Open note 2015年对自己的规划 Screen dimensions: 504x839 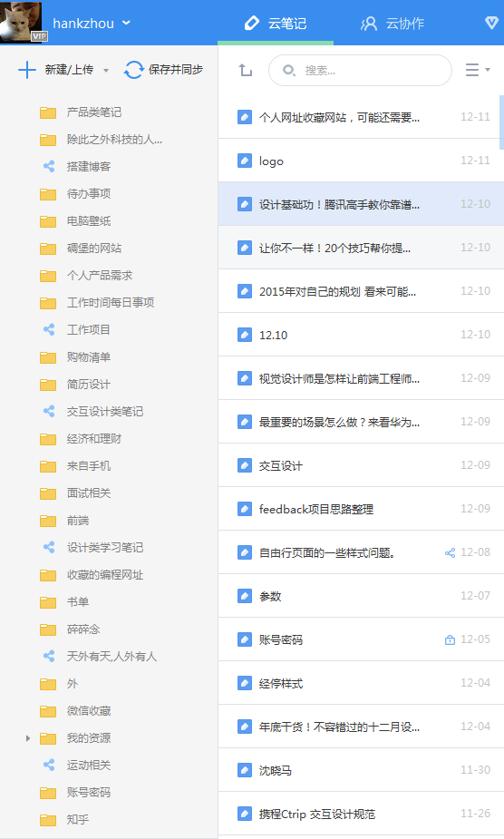361,291
